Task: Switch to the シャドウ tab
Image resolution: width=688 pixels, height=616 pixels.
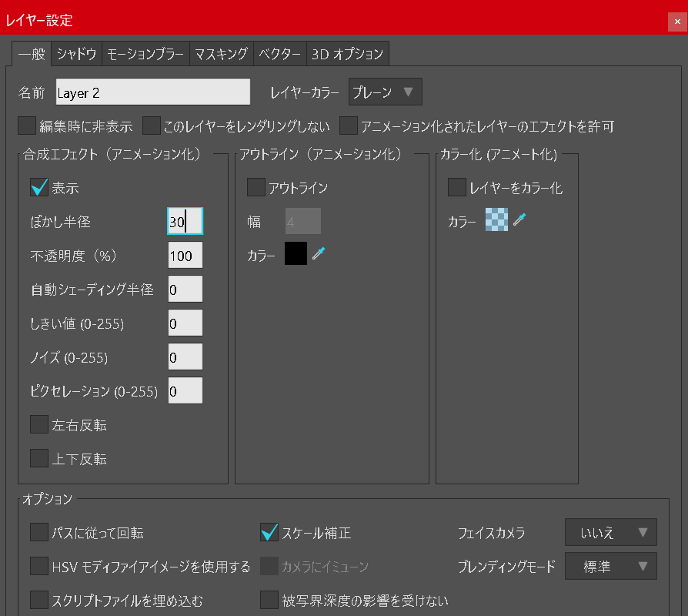Action: coord(77,54)
